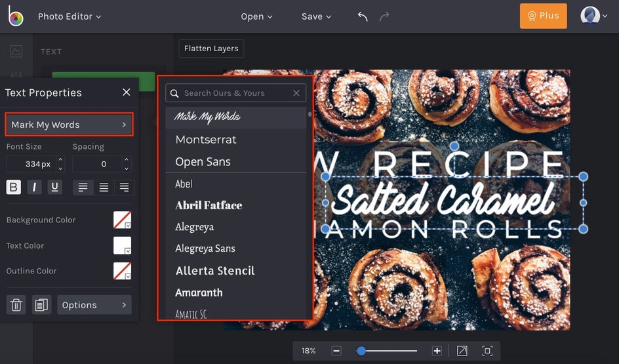The width and height of the screenshot is (619, 364).
Task: Open the Open menu
Action: (256, 16)
